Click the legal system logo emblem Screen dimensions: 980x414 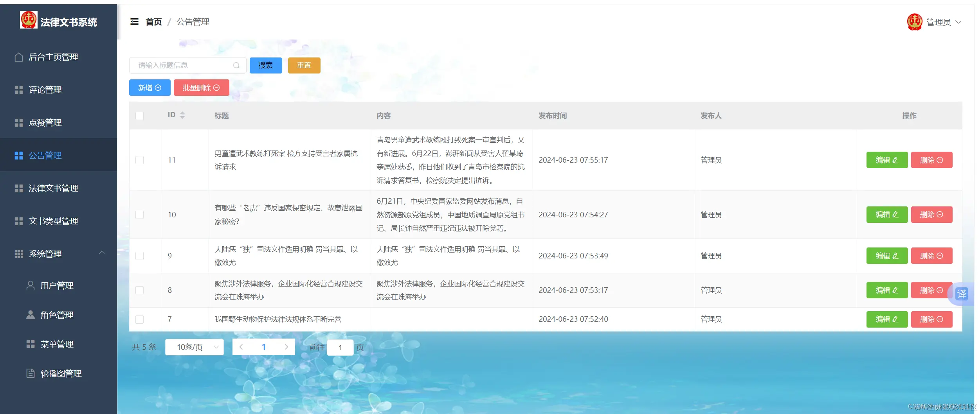point(29,20)
